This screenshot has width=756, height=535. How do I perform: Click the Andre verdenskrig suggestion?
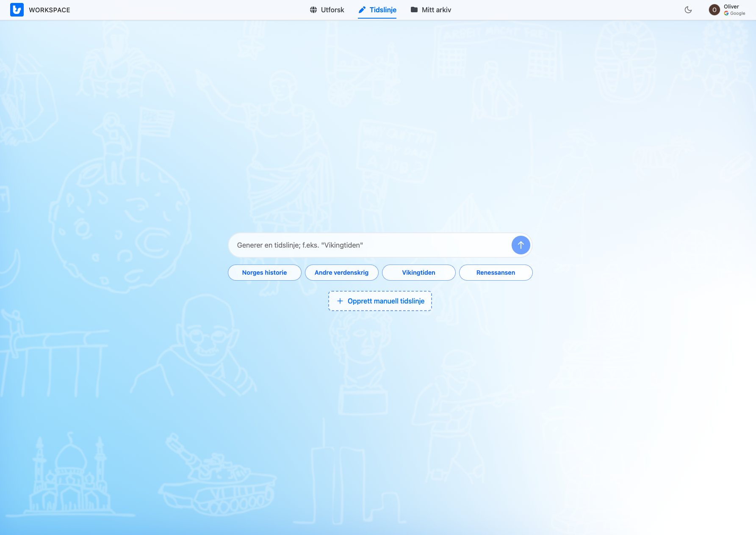[x=341, y=272]
